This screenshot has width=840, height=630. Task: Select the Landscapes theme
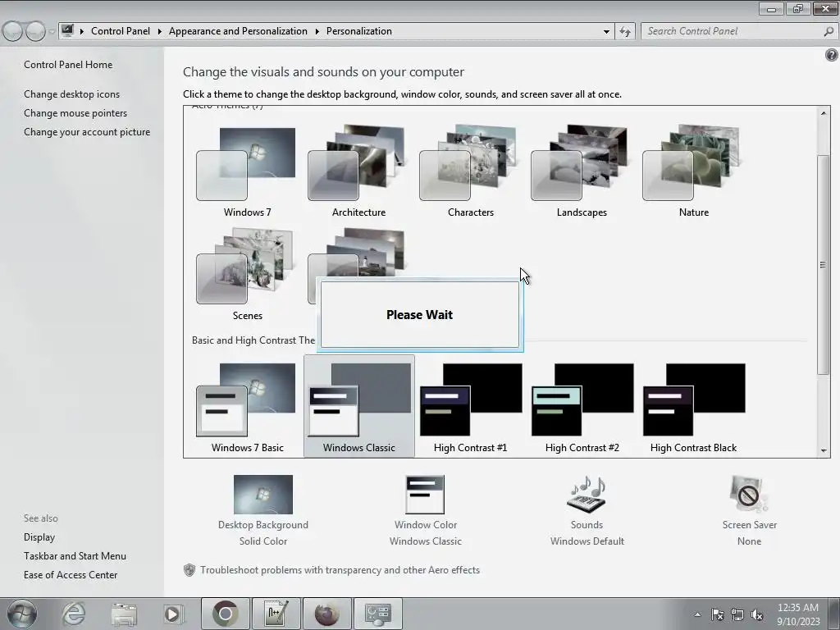pyautogui.click(x=582, y=171)
